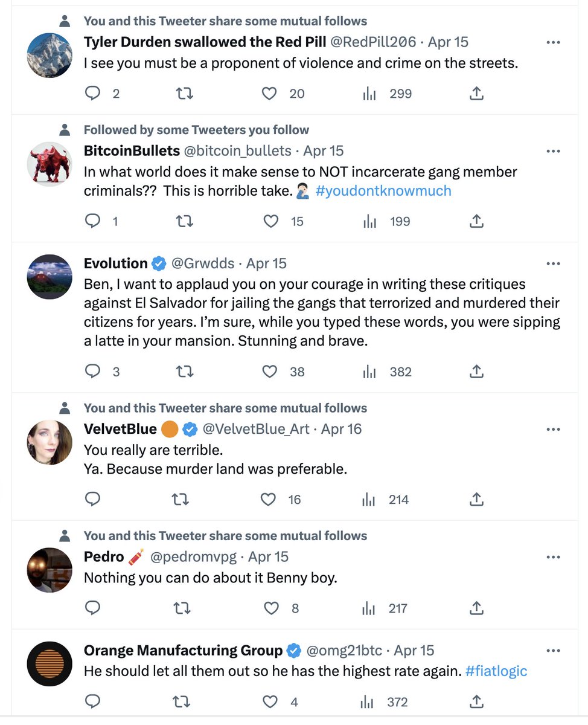Open BitcoinBullets red bull profile picture
The height and width of the screenshot is (725, 588).
50,164
